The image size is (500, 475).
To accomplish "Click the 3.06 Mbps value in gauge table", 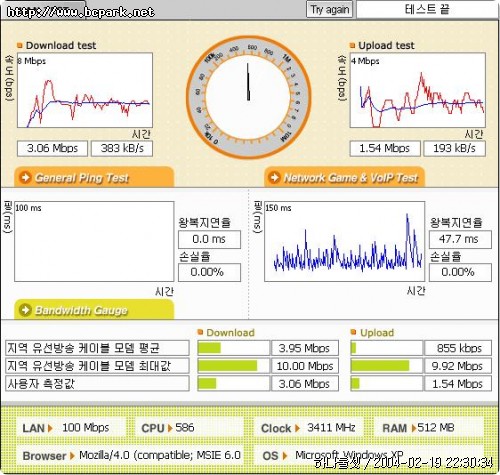I will 305,383.
